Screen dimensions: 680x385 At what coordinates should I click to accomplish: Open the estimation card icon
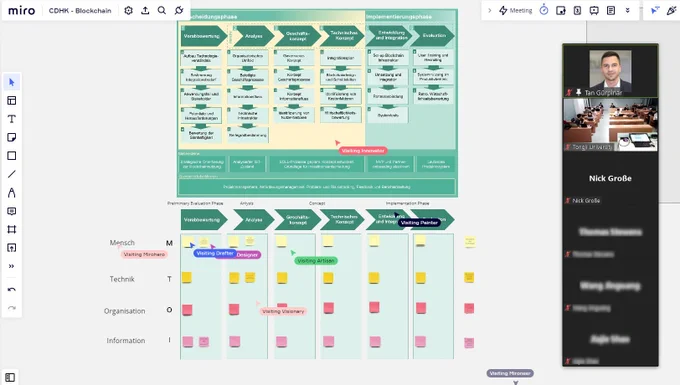pyautogui.click(x=577, y=10)
